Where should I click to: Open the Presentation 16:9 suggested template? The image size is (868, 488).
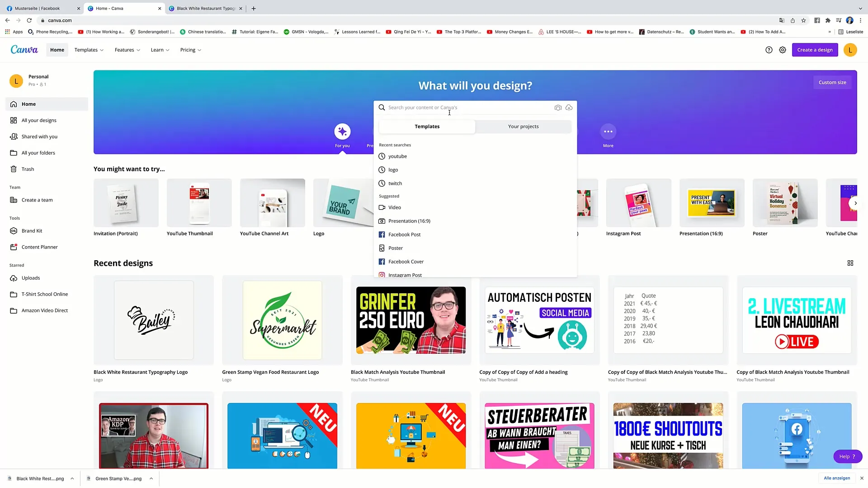point(410,221)
